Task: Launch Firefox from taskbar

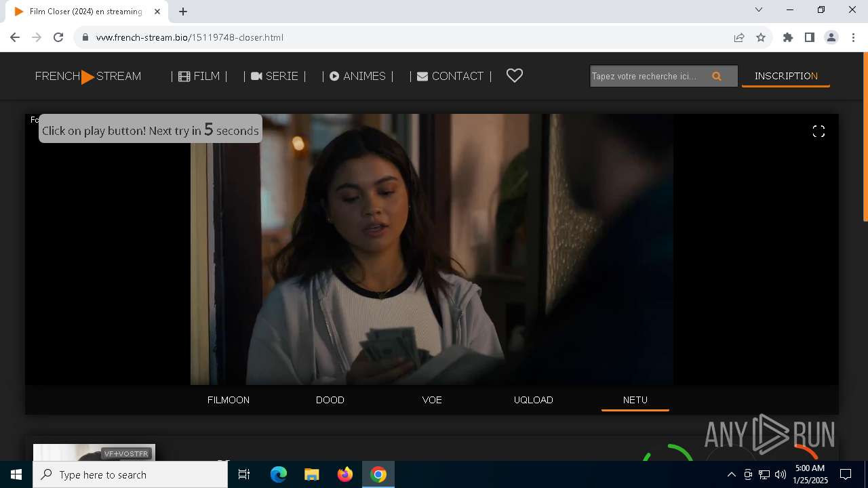Action: [x=345, y=474]
